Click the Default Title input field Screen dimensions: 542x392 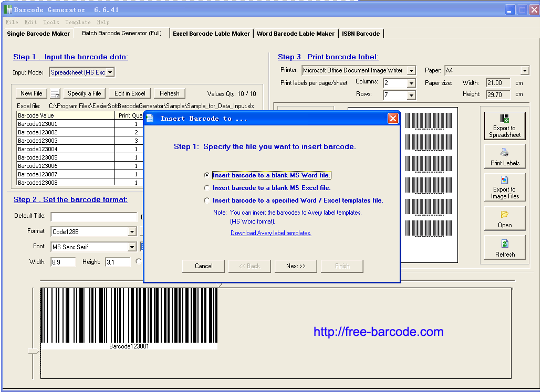pos(94,217)
